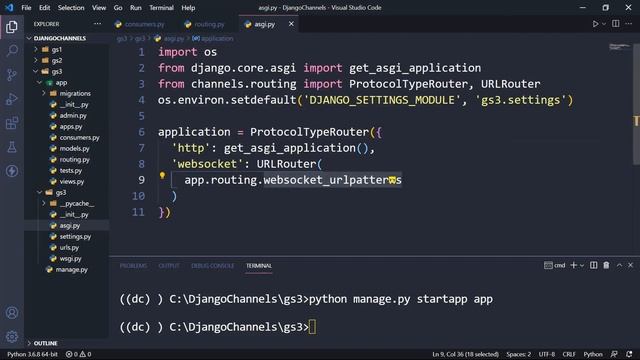Image resolution: width=640 pixels, height=360 pixels.
Task: Open manage.py in explorer
Action: click(71, 269)
